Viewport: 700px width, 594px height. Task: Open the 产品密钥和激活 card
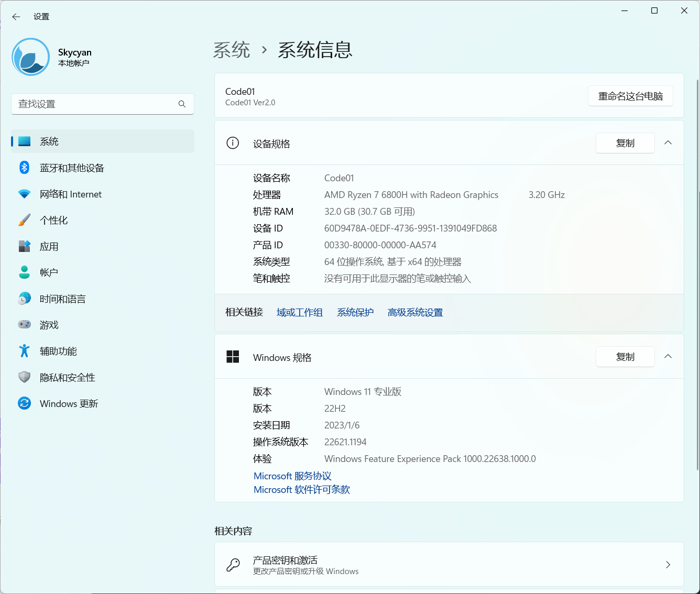click(x=449, y=565)
